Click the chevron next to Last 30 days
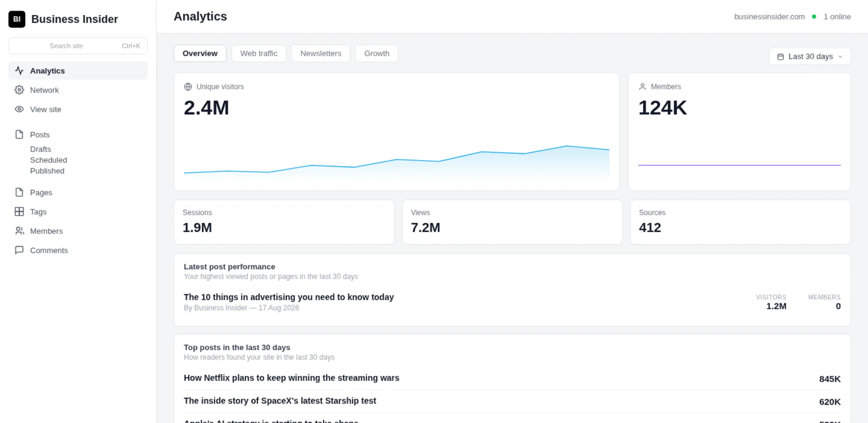Screen dimensions: 868x423 (x=840, y=57)
